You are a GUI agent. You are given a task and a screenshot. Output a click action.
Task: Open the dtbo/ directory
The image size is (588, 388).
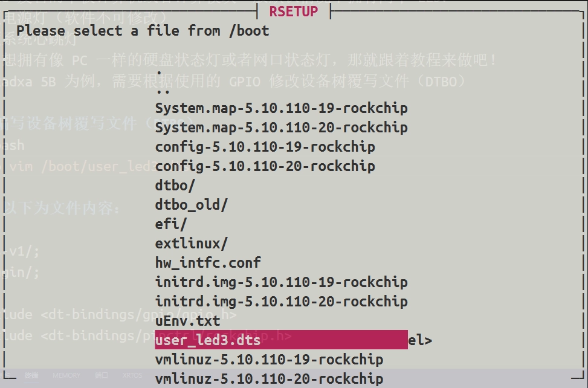coord(175,186)
